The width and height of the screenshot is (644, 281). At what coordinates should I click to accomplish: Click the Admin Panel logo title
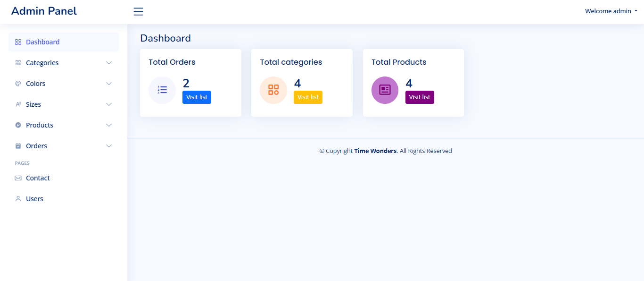[44, 11]
